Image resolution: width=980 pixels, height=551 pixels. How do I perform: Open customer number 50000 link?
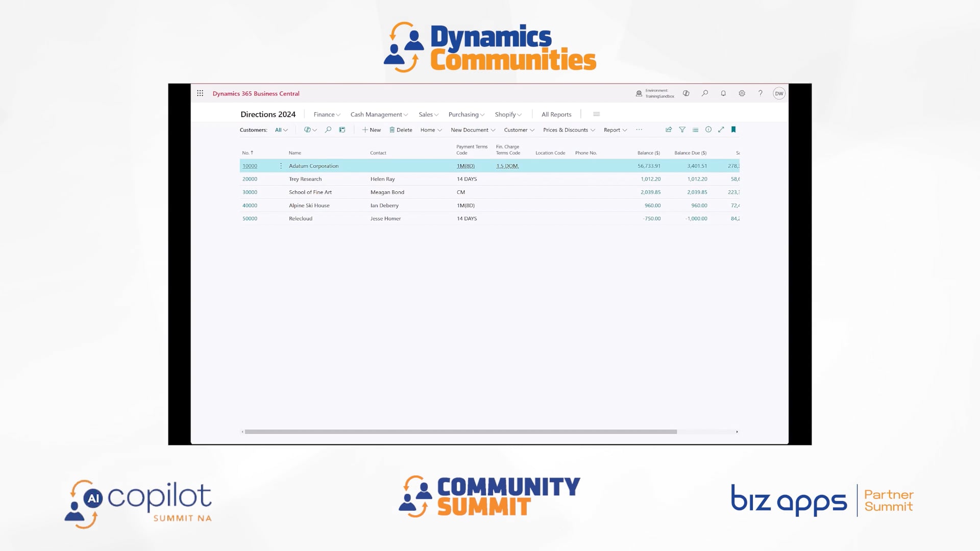point(250,218)
